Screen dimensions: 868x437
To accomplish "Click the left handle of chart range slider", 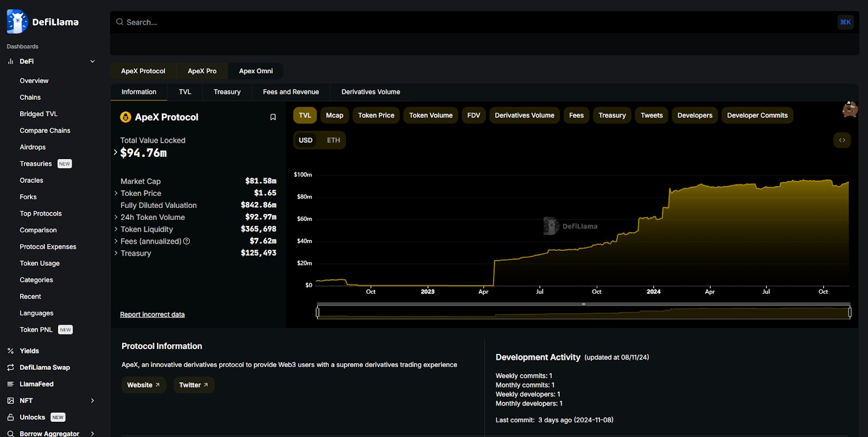I will [317, 312].
